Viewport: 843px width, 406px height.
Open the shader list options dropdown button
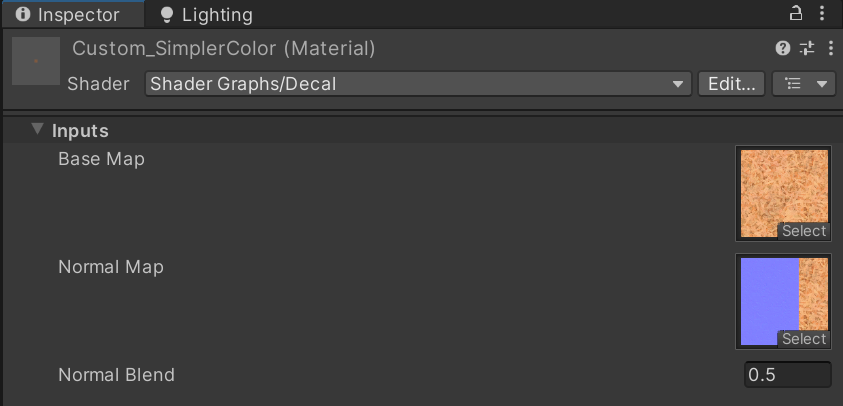(804, 84)
